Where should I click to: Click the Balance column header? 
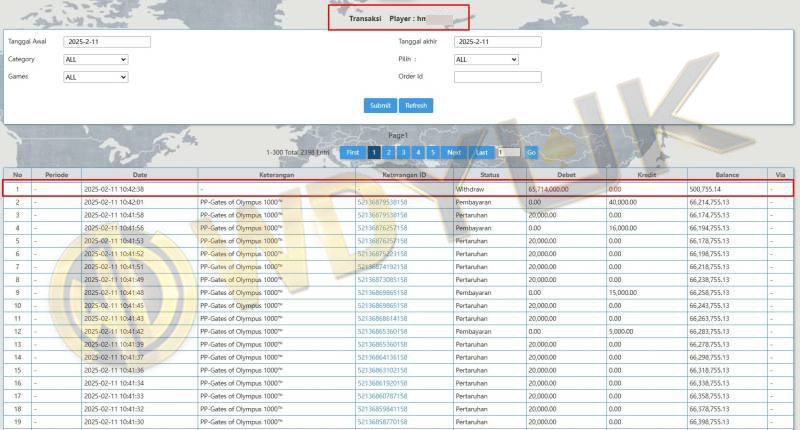point(726,174)
